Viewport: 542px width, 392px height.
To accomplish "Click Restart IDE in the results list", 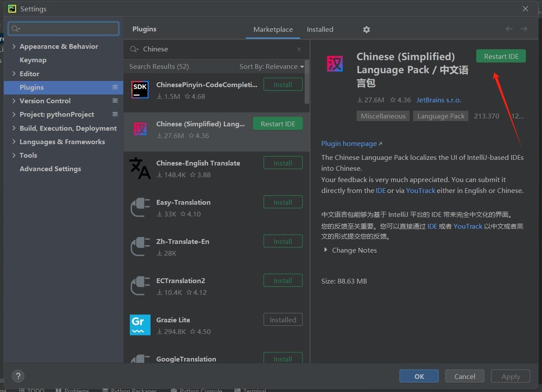I will 278,124.
